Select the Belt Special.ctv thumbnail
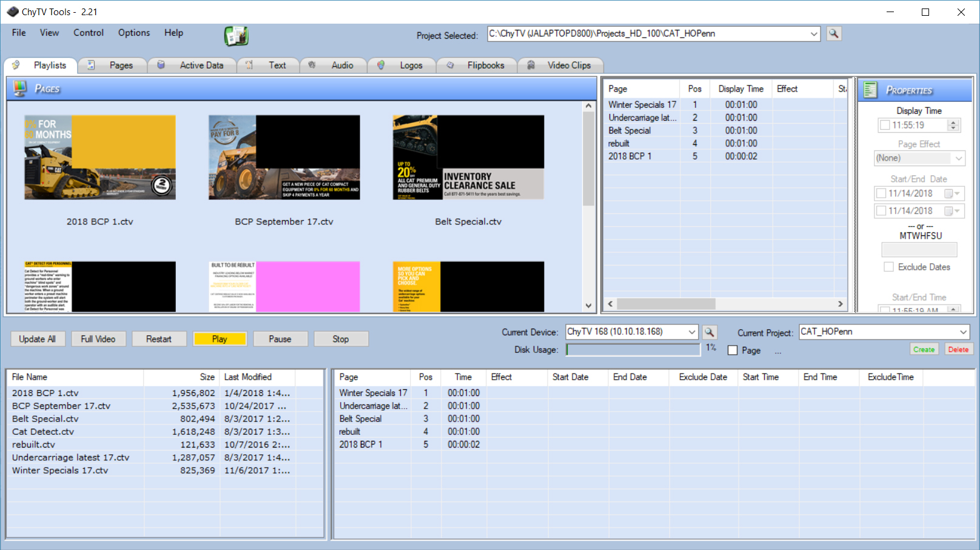980x550 pixels. tap(469, 158)
